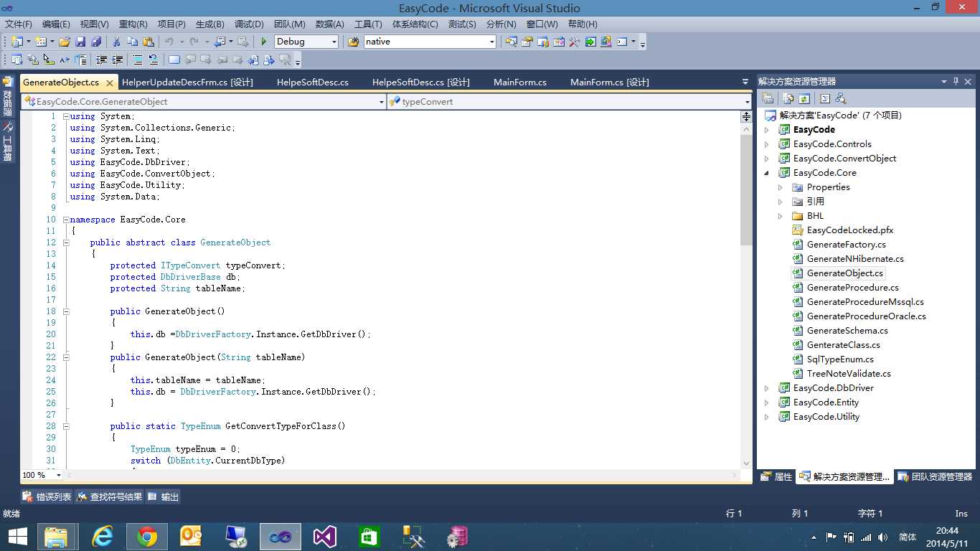Switch to the MainForm.cs tab

click(519, 83)
